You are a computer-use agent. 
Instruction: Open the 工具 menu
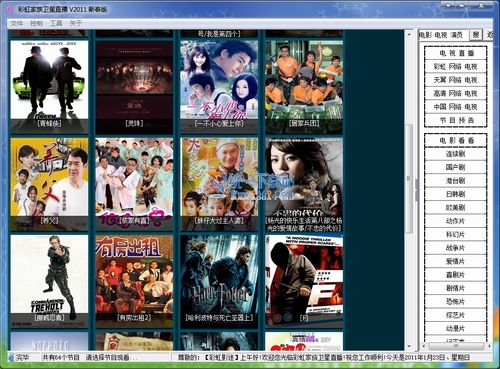click(56, 23)
